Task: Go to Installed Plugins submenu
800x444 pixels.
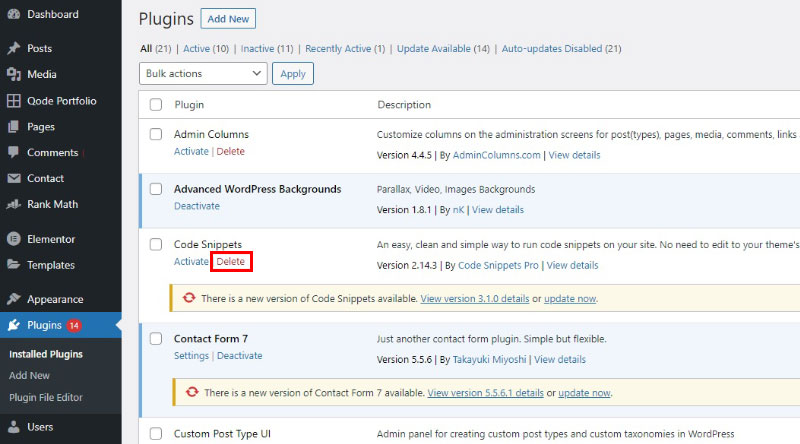Action: click(x=46, y=354)
